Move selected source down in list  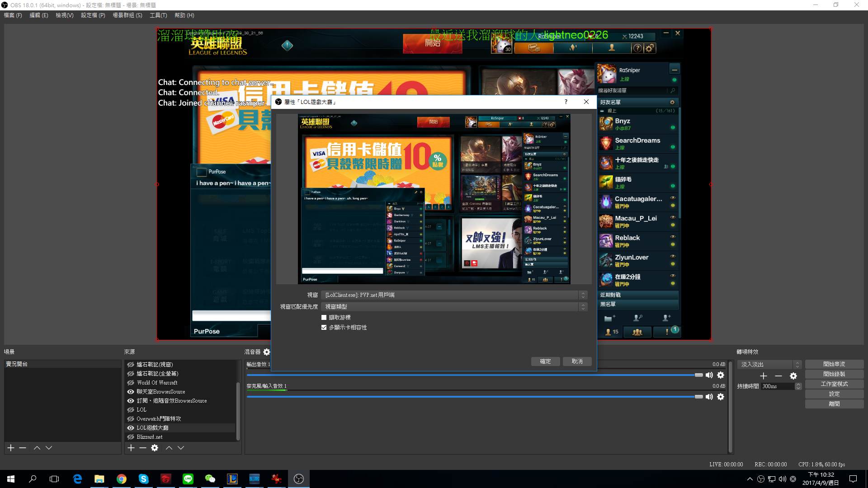click(181, 448)
